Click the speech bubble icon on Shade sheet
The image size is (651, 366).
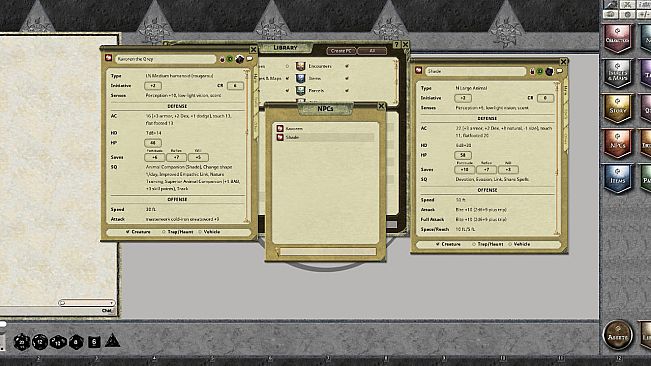tap(559, 71)
